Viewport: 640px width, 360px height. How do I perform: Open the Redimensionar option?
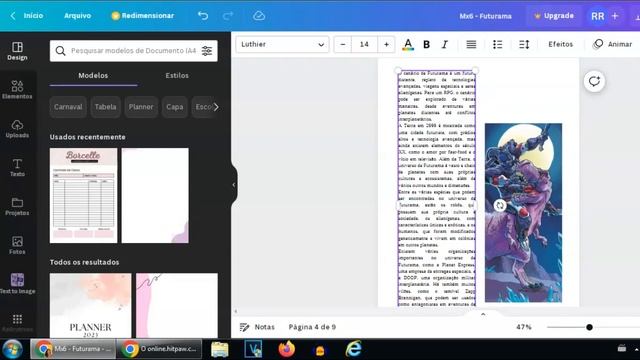(142, 16)
